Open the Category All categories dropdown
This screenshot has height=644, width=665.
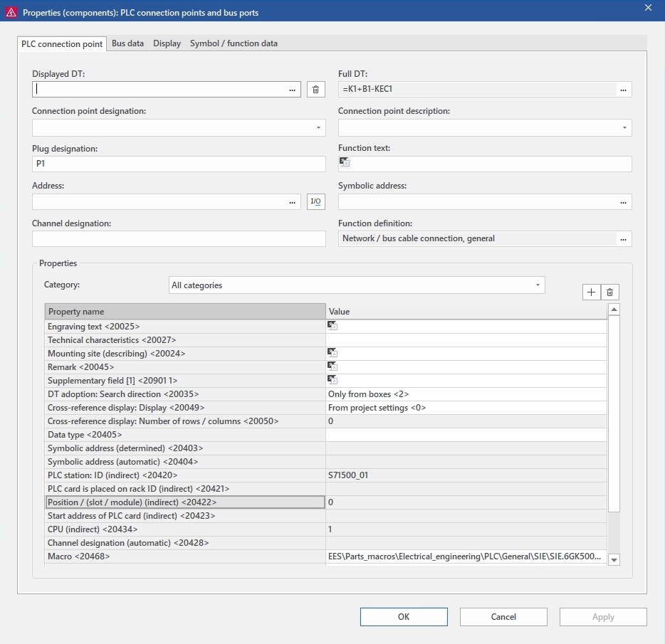[x=538, y=285]
